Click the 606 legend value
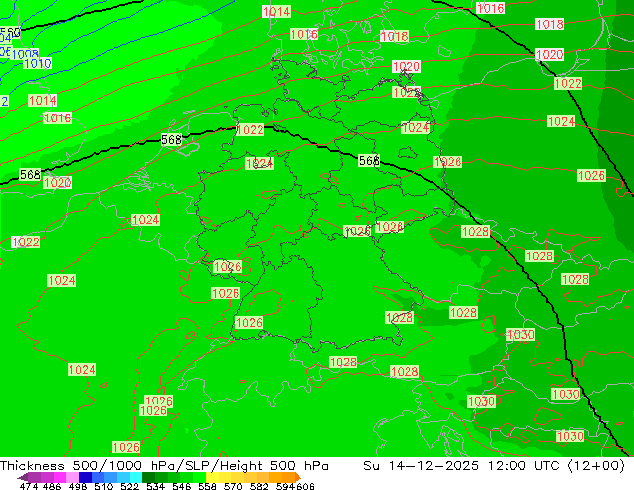The image size is (634, 490). pos(305,486)
